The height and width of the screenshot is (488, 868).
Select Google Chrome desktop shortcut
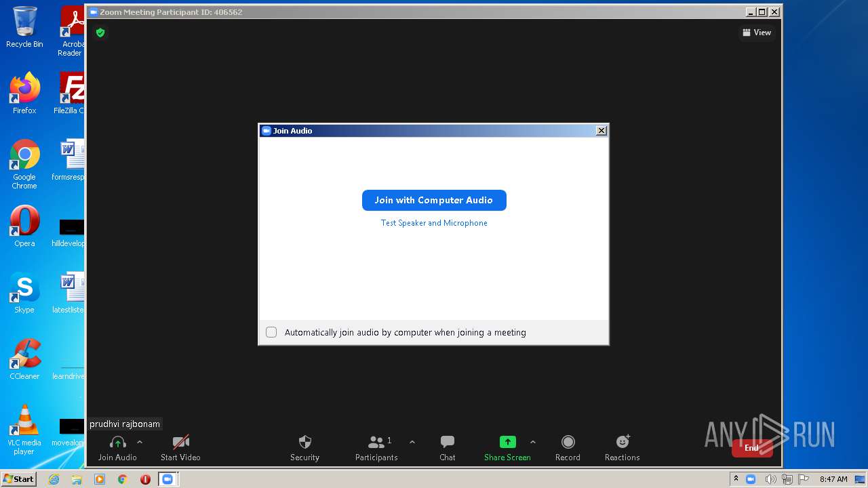pos(24,164)
